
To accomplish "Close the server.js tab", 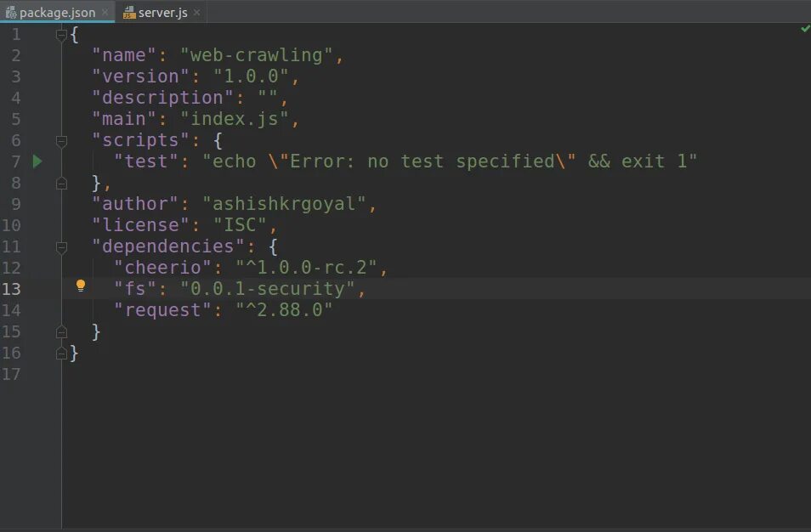I will 196,13.
